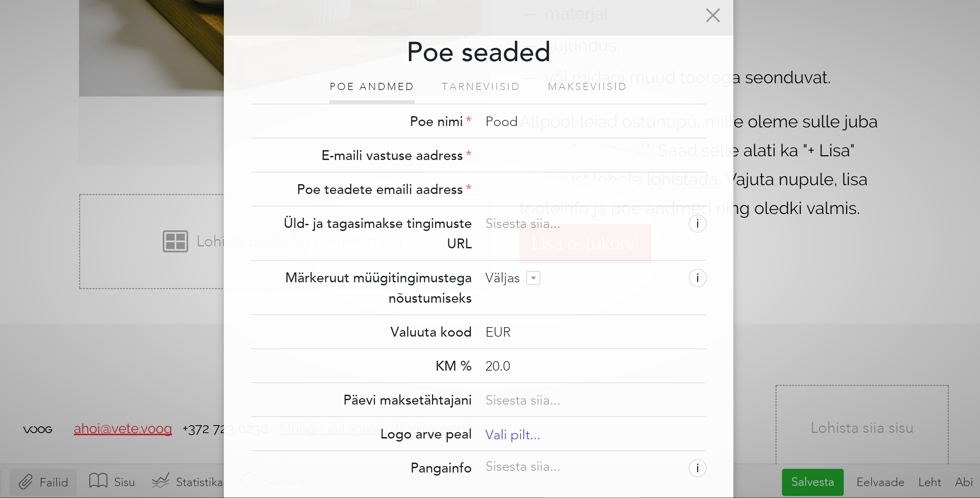Open the Leht menu
The width and height of the screenshot is (980, 498).
coord(929,482)
